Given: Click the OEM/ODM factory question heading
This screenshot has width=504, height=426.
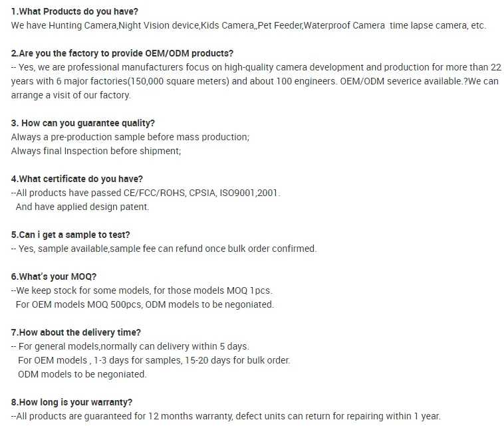Looking at the screenshot, I should click(x=122, y=54).
